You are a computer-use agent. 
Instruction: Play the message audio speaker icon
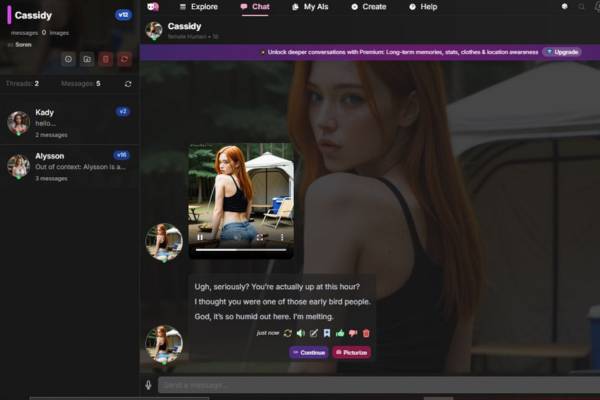pos(301,333)
